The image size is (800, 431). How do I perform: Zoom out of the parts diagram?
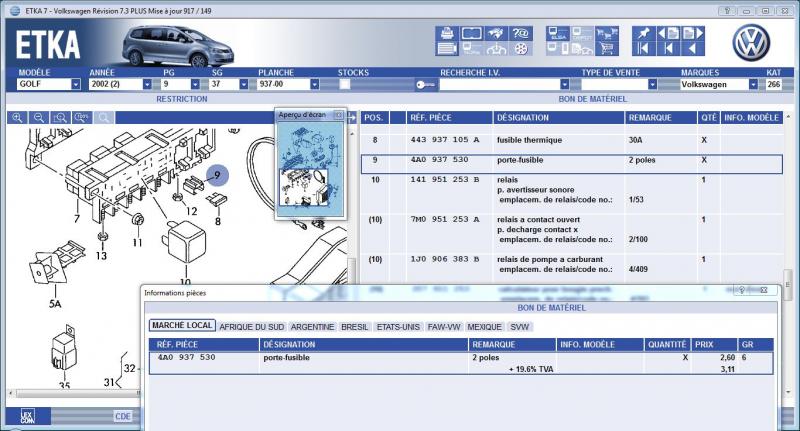[x=39, y=118]
